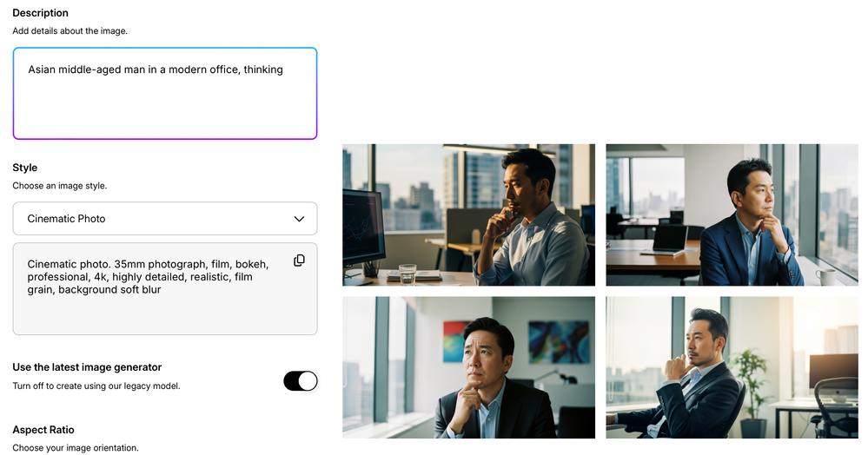868x455 pixels.
Task: Click the 'Choose an image style.' text
Action: tap(60, 186)
